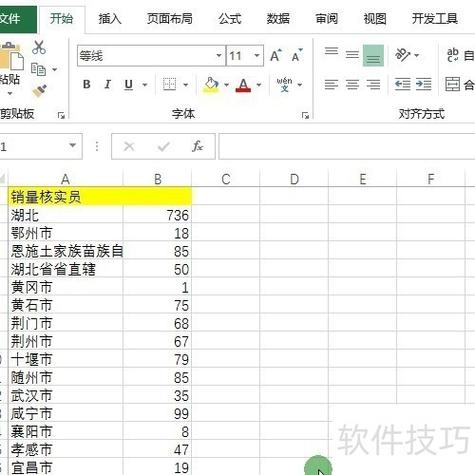
Task: Align text left
Action: 331,84
